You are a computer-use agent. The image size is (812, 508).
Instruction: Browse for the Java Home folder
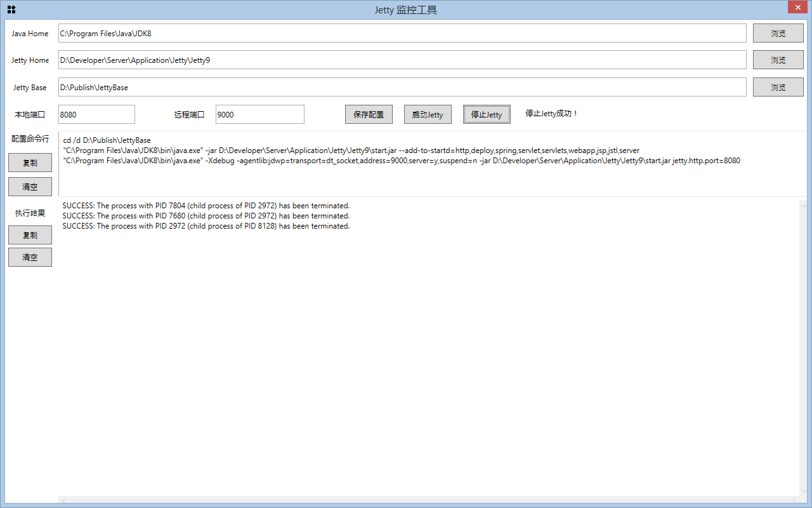tap(778, 33)
